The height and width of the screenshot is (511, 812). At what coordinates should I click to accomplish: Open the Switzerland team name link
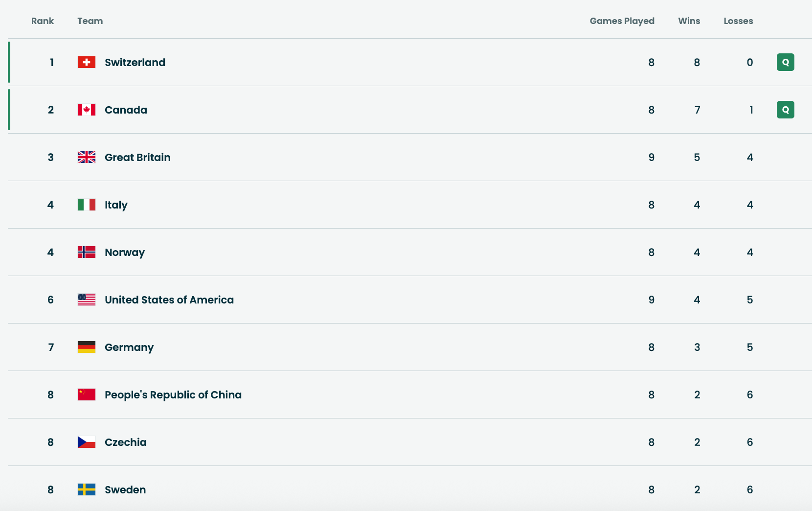click(135, 62)
